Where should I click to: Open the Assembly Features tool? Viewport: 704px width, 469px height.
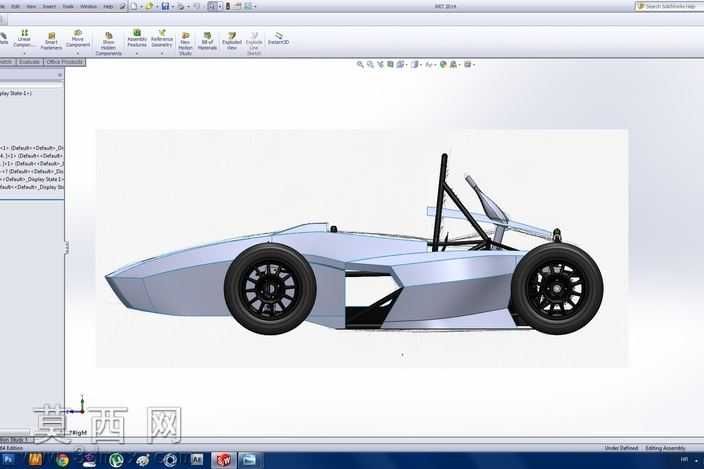pos(137,39)
